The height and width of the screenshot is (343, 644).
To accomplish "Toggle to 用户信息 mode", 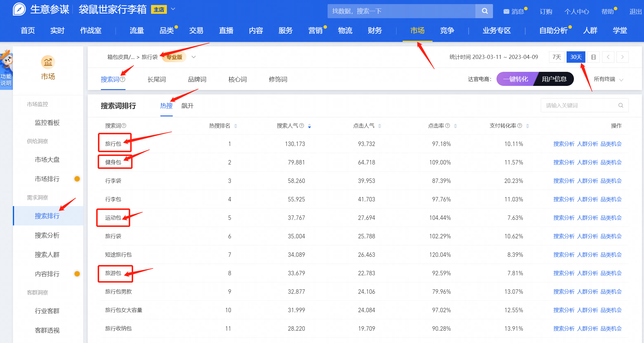I will point(554,79).
